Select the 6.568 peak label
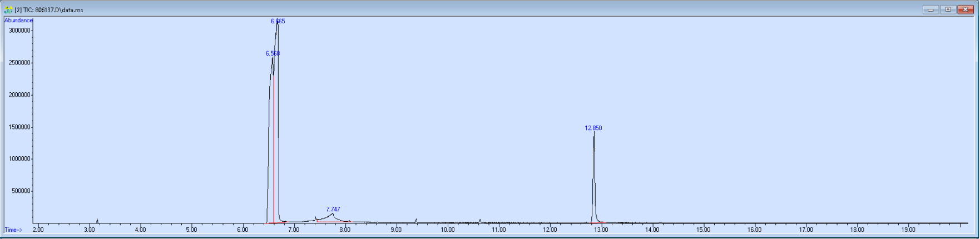This screenshot has height=239, width=980. 273,53
